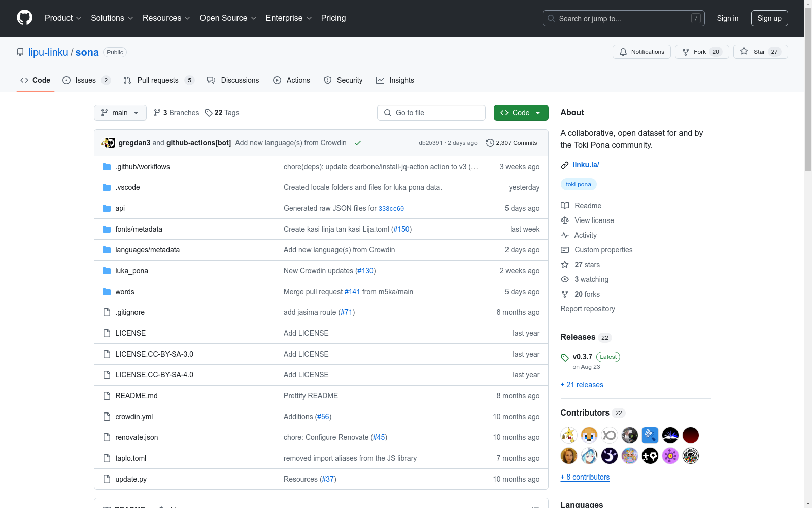Screen dimensions: 812x508
Task: Click the pulse icon beside Activity
Action: click(x=565, y=235)
